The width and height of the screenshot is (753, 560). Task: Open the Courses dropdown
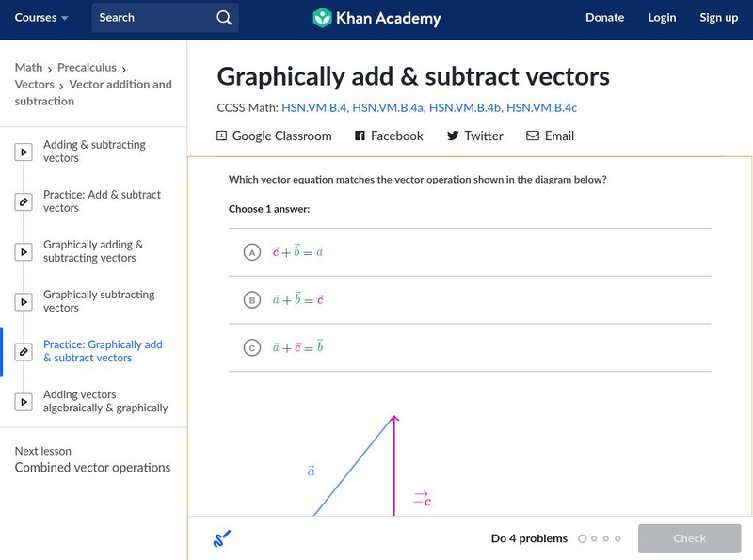pyautogui.click(x=41, y=17)
